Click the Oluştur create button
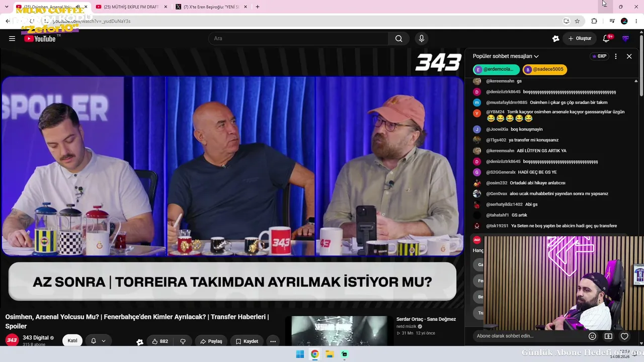Viewport: 644px width, 362px height. point(580,39)
